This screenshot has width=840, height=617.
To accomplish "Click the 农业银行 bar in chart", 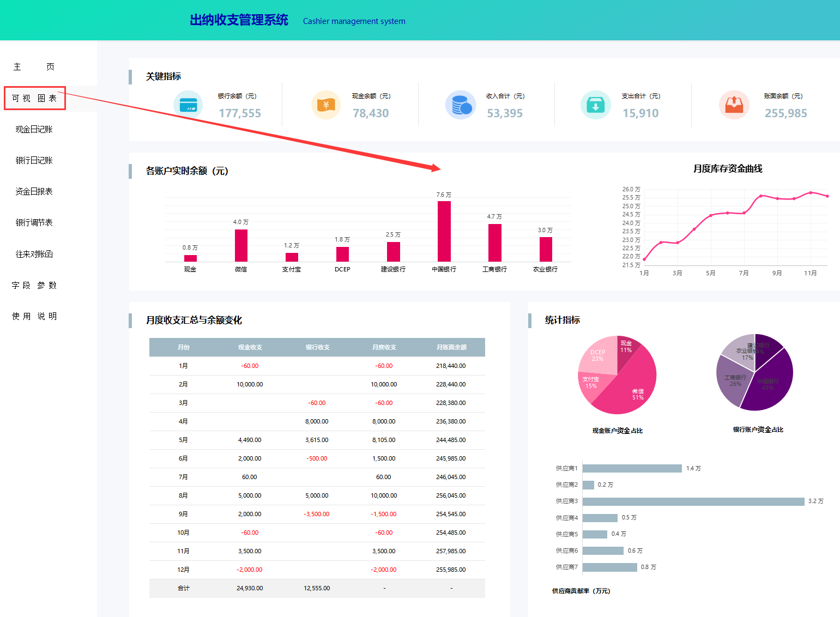I will point(546,249).
